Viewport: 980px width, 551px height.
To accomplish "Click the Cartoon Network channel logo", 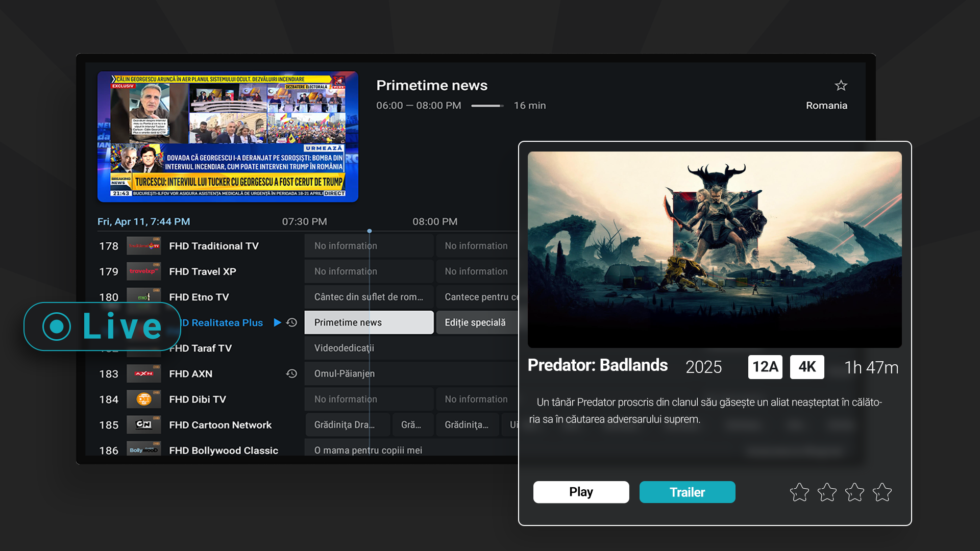I will (143, 424).
